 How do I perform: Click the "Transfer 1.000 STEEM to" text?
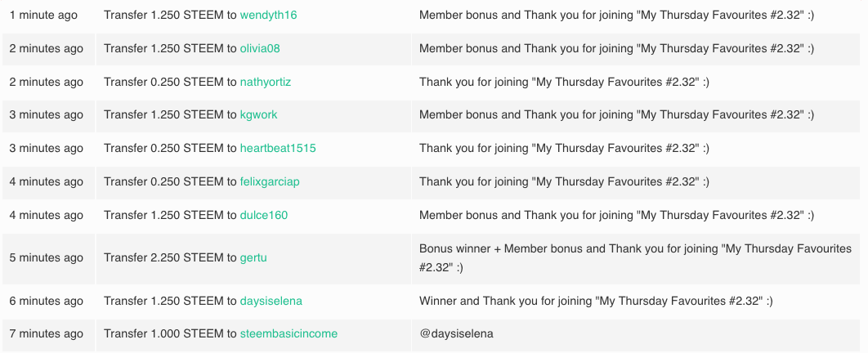pos(170,333)
